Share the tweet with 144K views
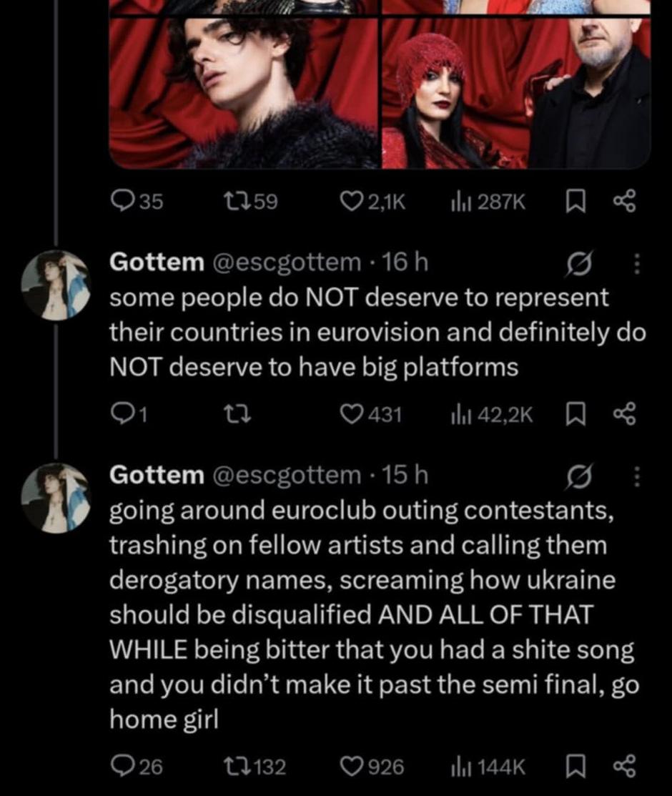The width and height of the screenshot is (672, 796). pyautogui.click(x=623, y=767)
